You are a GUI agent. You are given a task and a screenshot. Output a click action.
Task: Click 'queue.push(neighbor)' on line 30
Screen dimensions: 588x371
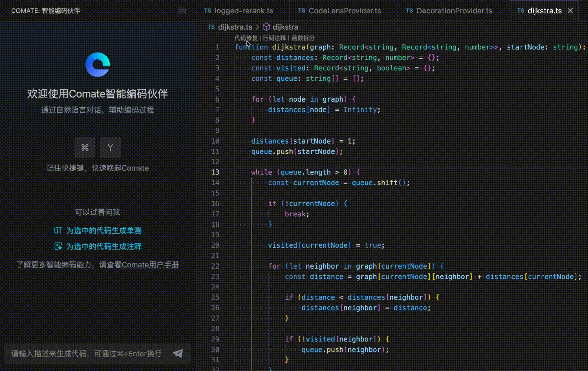click(x=344, y=350)
